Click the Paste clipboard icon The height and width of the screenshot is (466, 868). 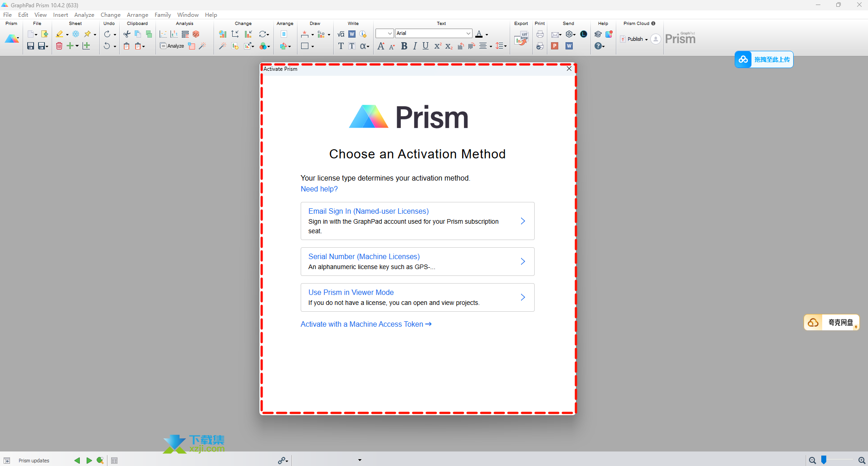[127, 46]
